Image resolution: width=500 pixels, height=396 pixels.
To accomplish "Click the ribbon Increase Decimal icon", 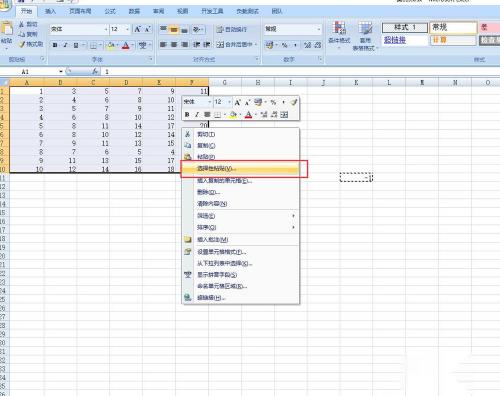I will (x=308, y=45).
